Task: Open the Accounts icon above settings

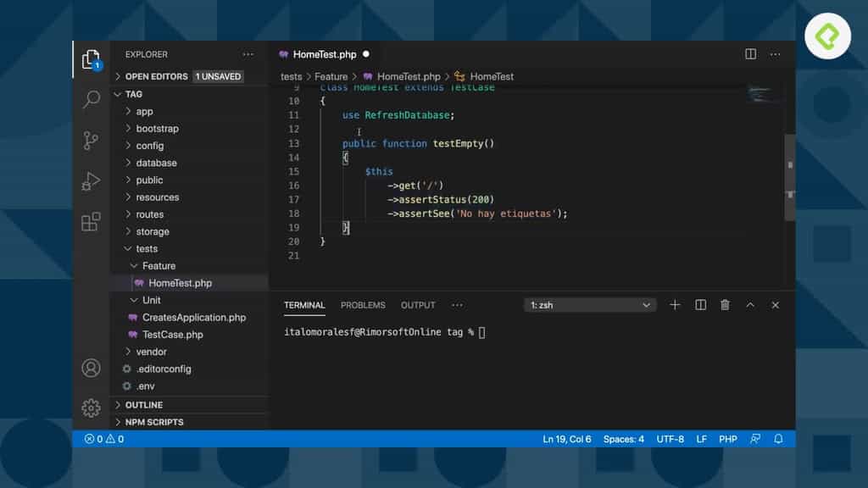Action: pos(91,368)
